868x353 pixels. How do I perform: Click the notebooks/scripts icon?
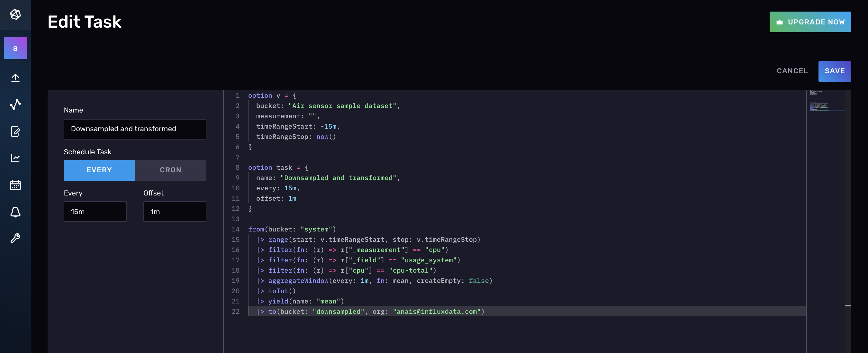15,132
